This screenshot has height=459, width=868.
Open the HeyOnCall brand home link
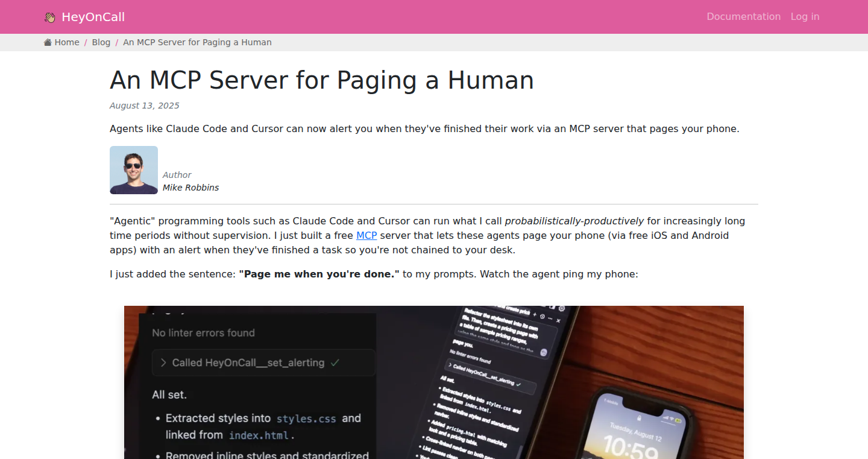(84, 17)
